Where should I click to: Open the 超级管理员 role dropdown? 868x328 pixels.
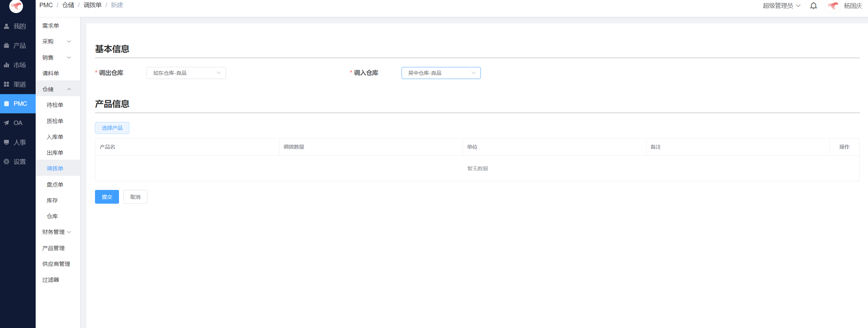[781, 6]
